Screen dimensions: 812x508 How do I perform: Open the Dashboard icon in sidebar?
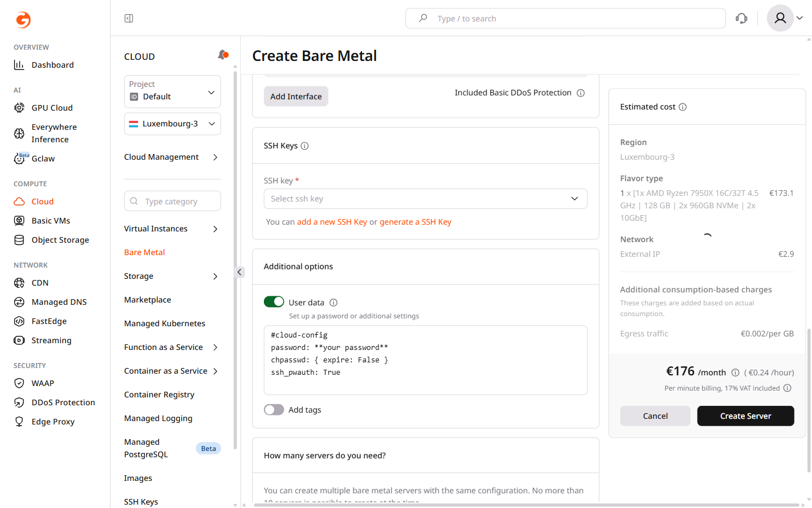[x=19, y=65]
